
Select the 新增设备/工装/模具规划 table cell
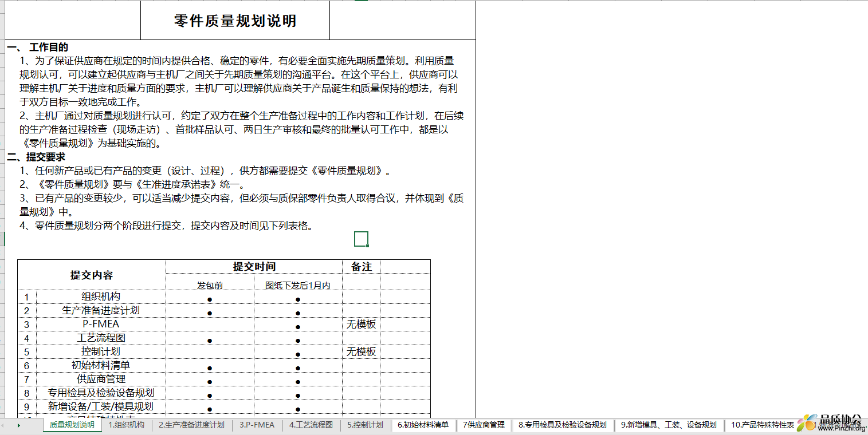101,406
